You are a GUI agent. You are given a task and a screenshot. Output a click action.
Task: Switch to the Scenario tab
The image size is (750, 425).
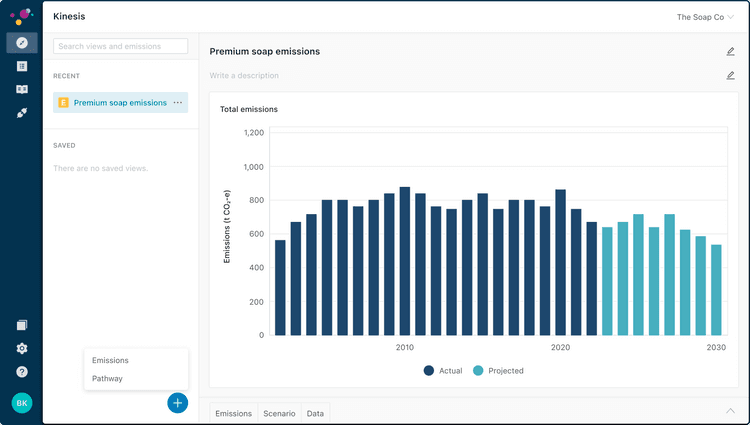pyautogui.click(x=279, y=414)
